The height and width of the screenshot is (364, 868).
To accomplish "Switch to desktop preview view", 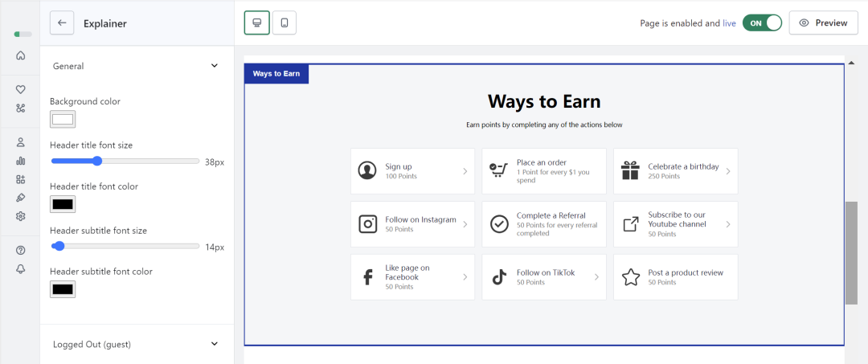I will pyautogui.click(x=257, y=23).
